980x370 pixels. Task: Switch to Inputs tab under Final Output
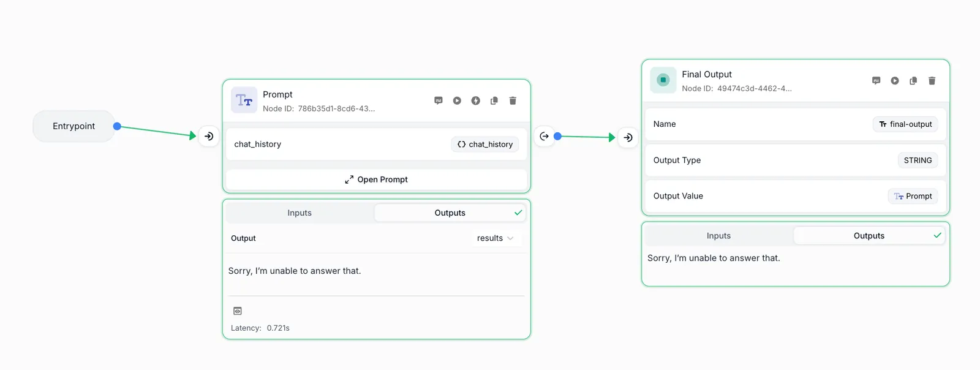tap(718, 236)
